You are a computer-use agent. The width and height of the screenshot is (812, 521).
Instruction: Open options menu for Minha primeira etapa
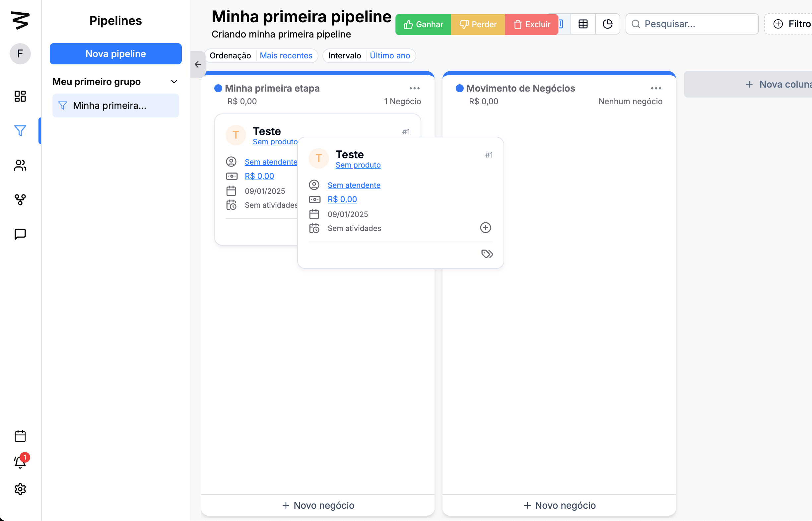click(414, 88)
